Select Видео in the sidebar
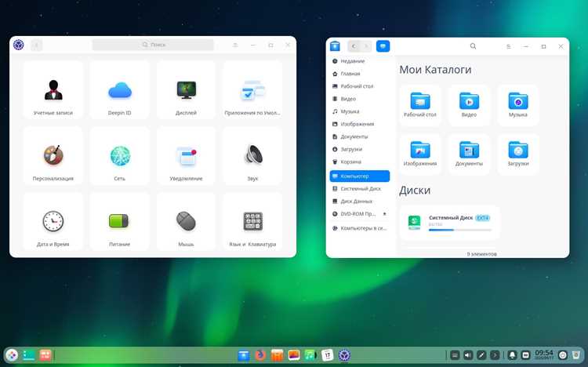 360,99
